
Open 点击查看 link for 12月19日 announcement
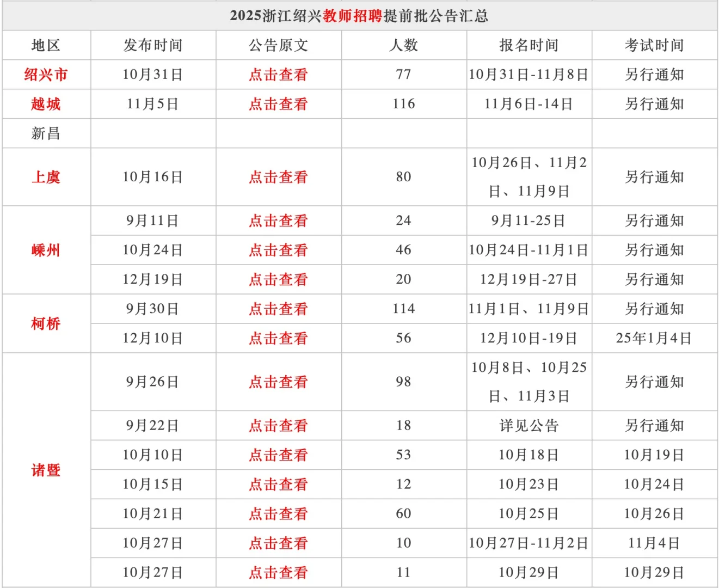tap(278, 279)
